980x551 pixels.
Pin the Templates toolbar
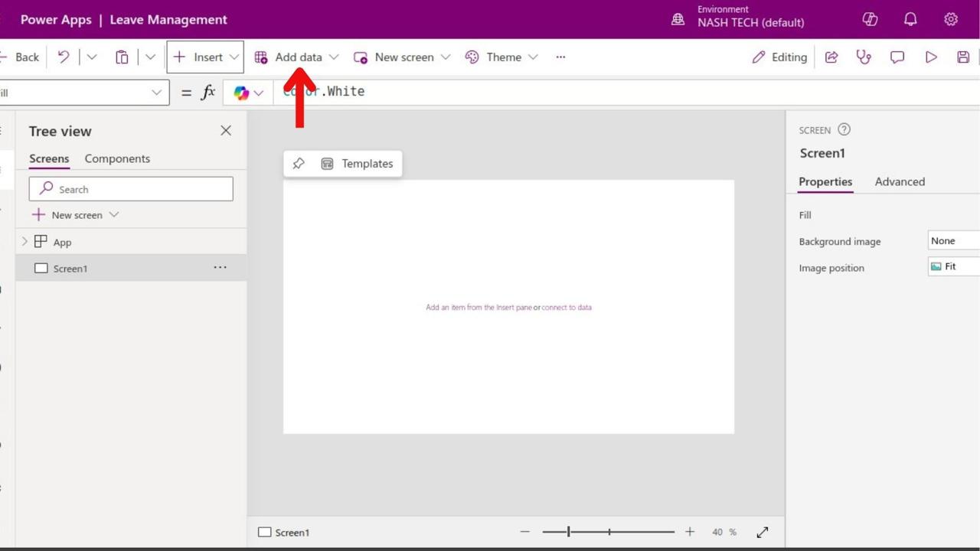tap(299, 164)
